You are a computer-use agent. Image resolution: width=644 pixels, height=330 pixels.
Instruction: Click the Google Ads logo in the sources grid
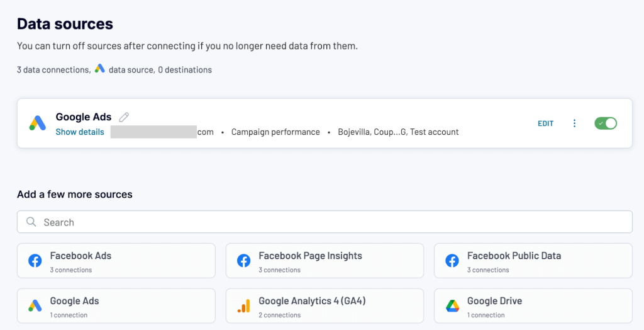coord(35,305)
